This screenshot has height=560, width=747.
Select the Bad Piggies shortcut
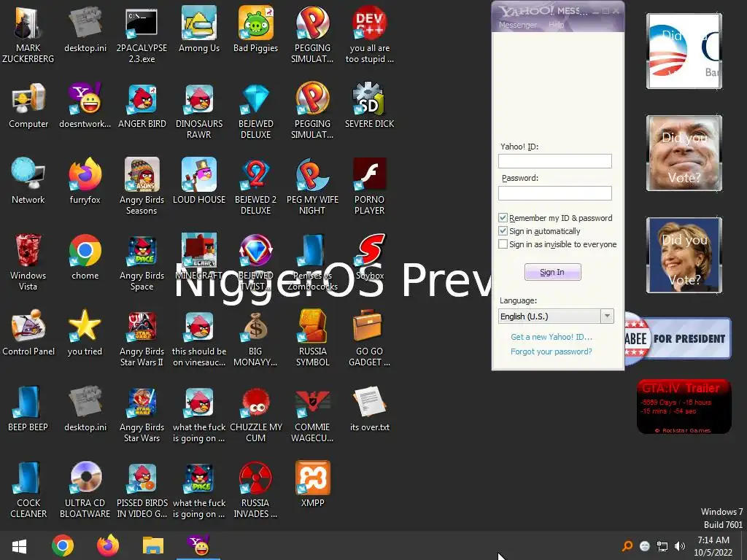[x=256, y=29]
